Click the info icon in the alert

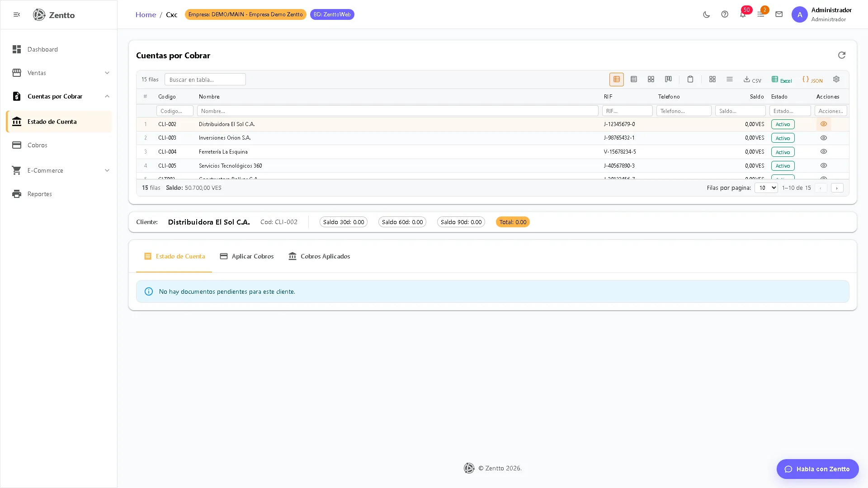[x=148, y=291]
